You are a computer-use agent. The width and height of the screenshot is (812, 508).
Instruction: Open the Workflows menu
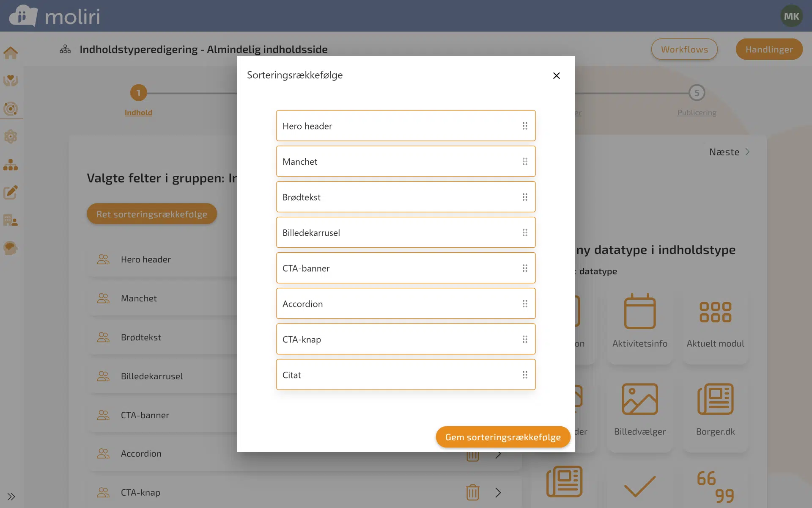[x=684, y=50]
